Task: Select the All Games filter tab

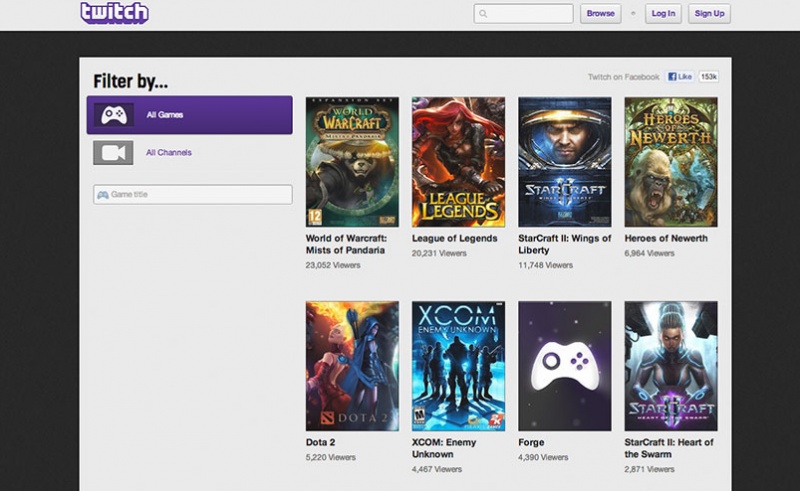Action: tap(190, 115)
